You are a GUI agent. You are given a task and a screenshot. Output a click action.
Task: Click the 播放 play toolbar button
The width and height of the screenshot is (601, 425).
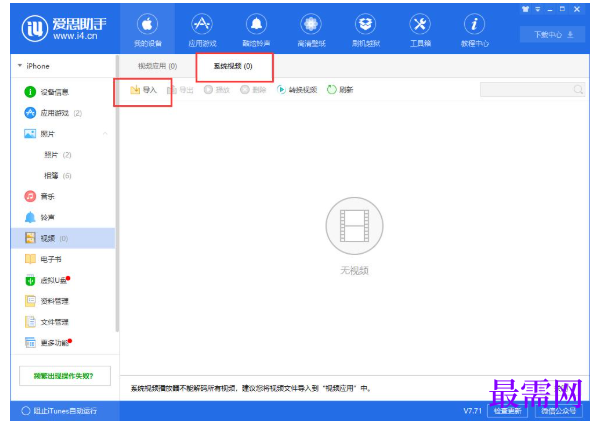pos(217,90)
